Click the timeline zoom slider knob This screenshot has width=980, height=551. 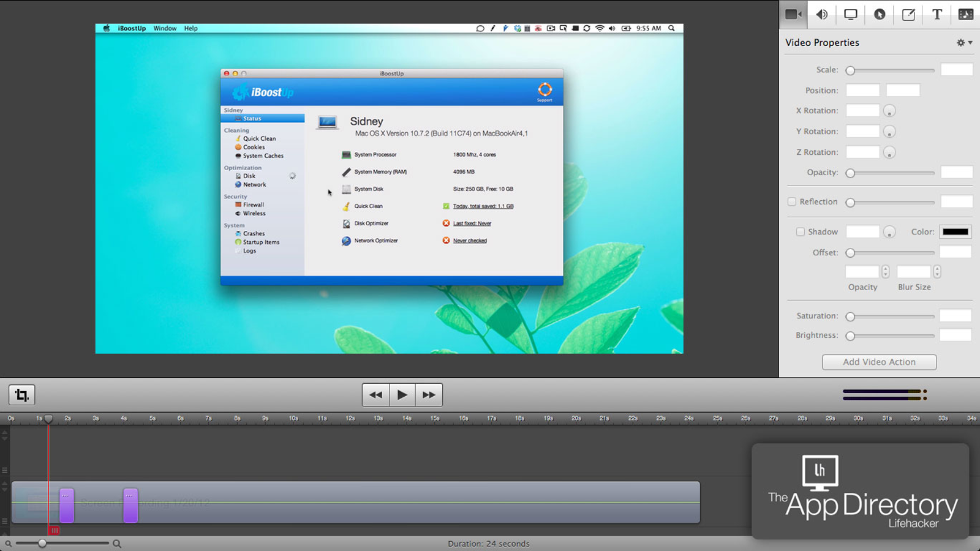coord(42,543)
